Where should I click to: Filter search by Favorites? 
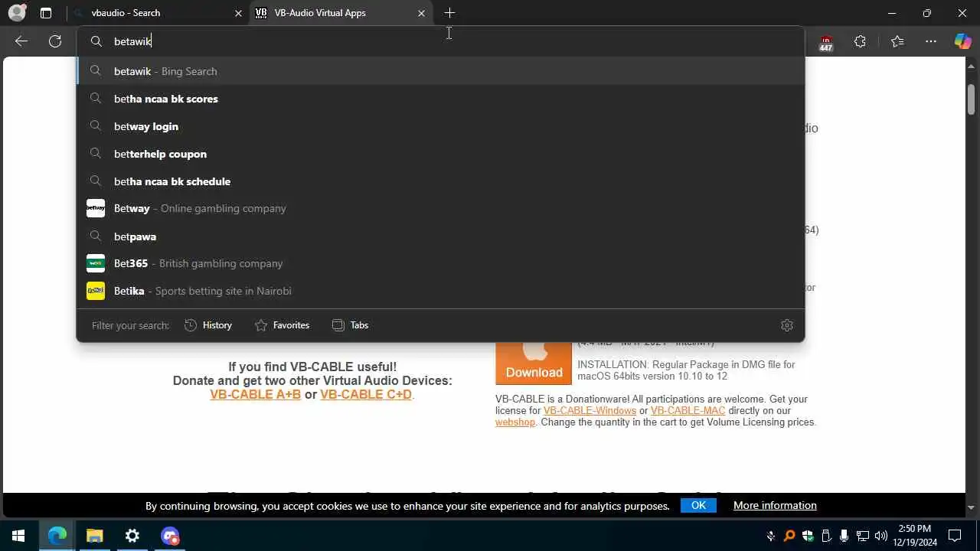pos(282,325)
